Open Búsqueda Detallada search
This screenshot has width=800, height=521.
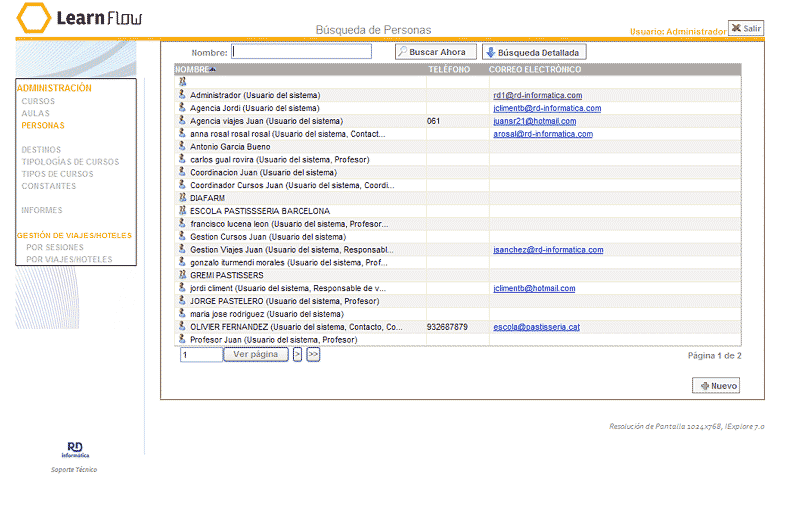[533, 52]
